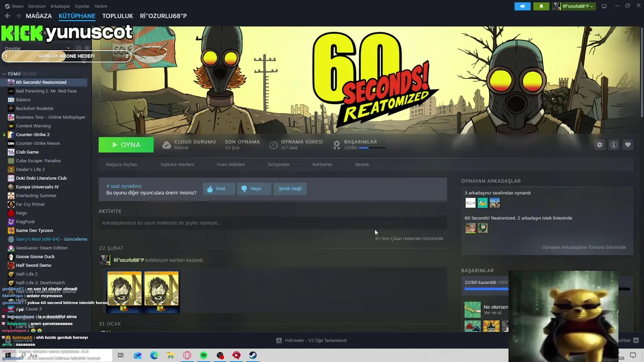
Task: Open Oynayan Arkadaşların Tümünü Görüntüle link
Action: click(x=584, y=247)
